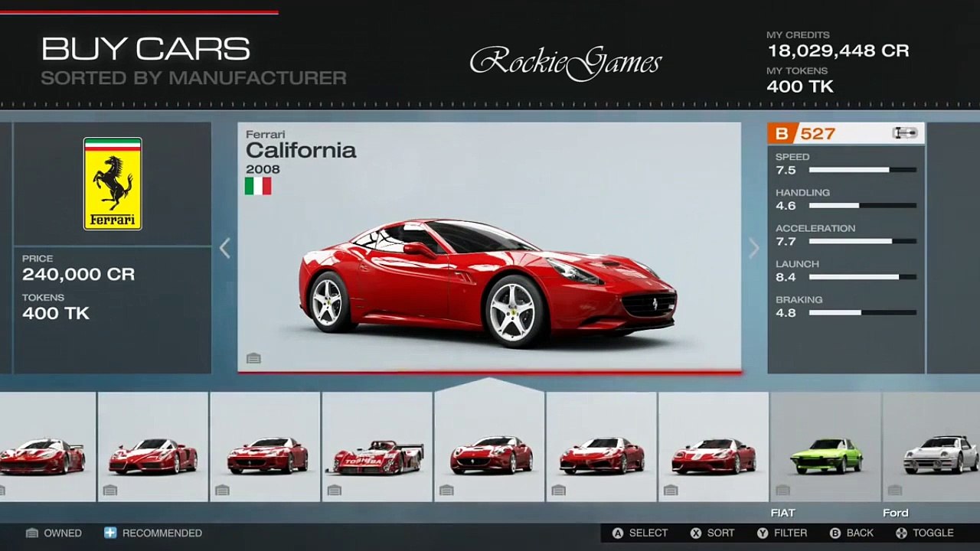This screenshot has width=980, height=551.
Task: Click the Y button icon for Filter
Action: [x=763, y=533]
